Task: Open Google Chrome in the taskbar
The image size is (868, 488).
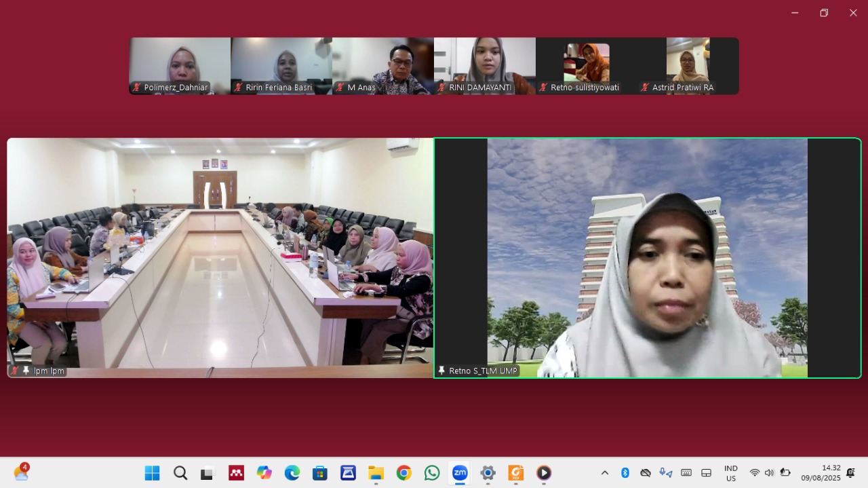Action: (404, 473)
